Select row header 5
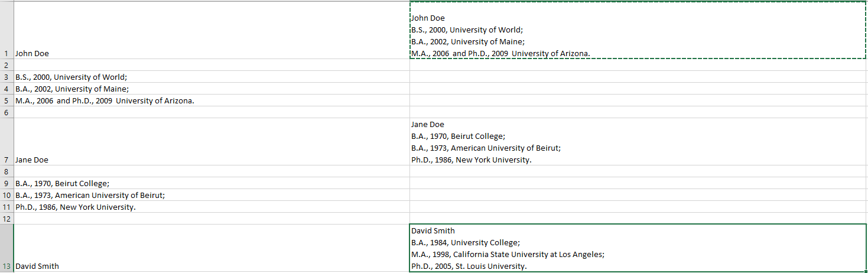 tap(6, 100)
